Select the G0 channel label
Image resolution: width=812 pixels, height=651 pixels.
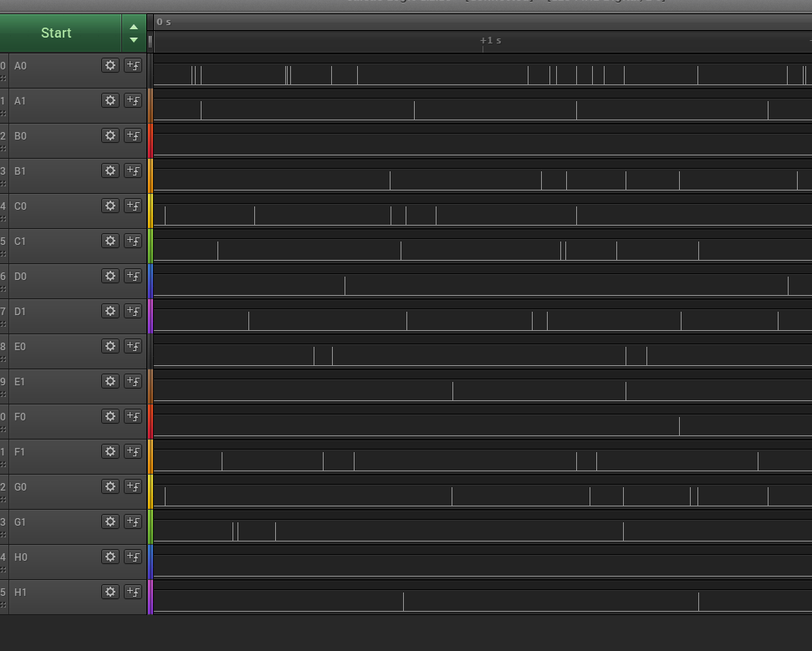click(20, 487)
